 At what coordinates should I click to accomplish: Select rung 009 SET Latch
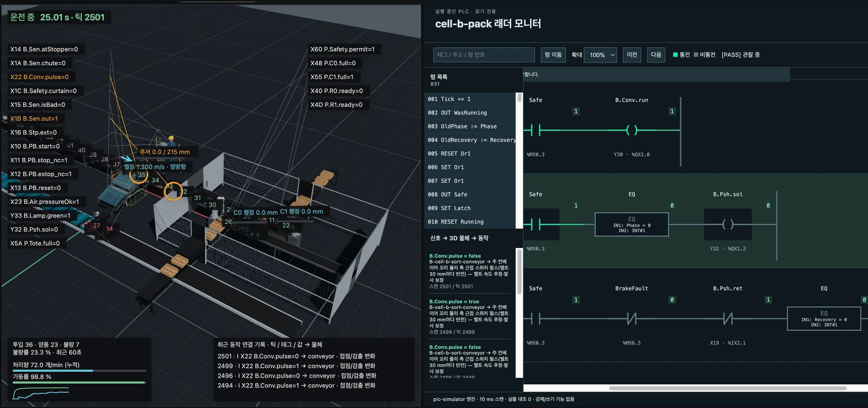click(470, 208)
